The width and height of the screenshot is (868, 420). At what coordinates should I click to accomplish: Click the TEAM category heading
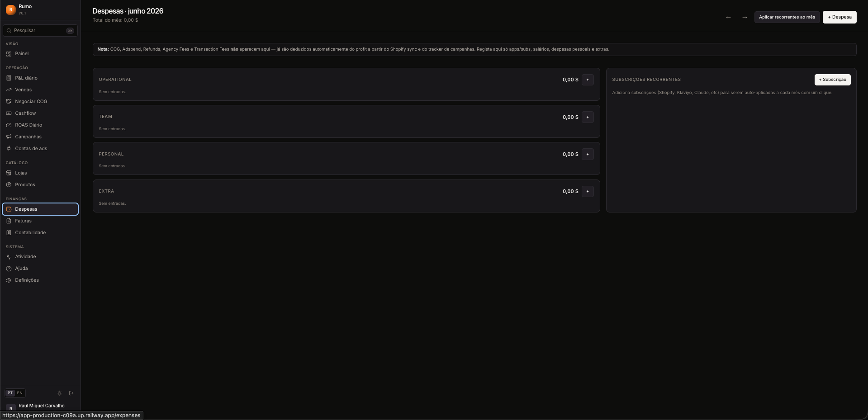[105, 117]
